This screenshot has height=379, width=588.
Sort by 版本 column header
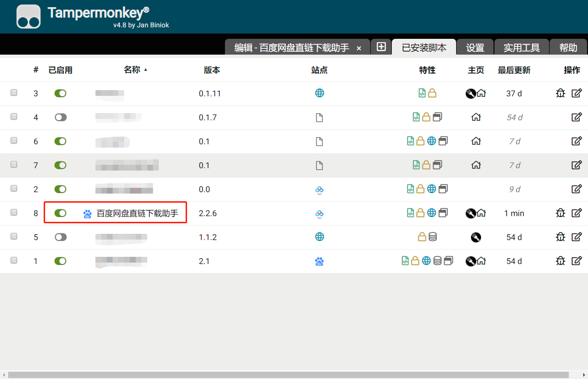212,70
